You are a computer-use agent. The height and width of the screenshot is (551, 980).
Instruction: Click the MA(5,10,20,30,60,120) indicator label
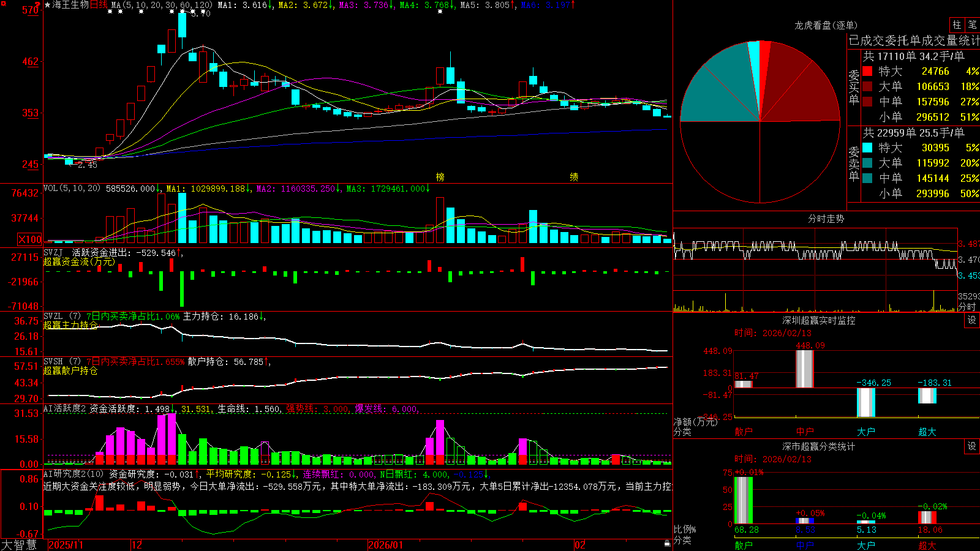162,5
